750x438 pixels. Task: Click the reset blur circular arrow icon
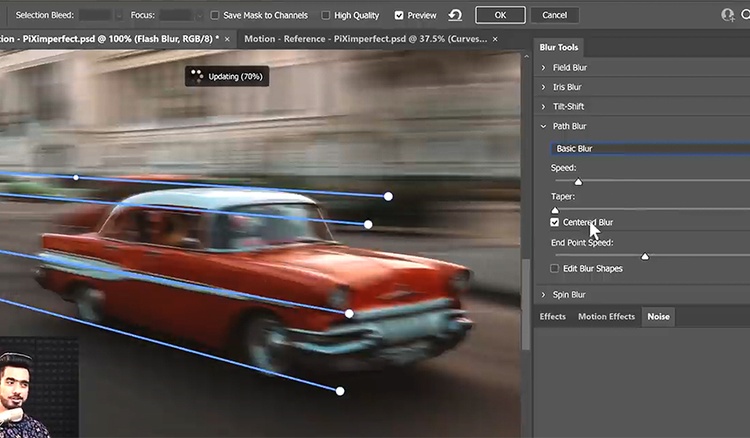pos(455,15)
